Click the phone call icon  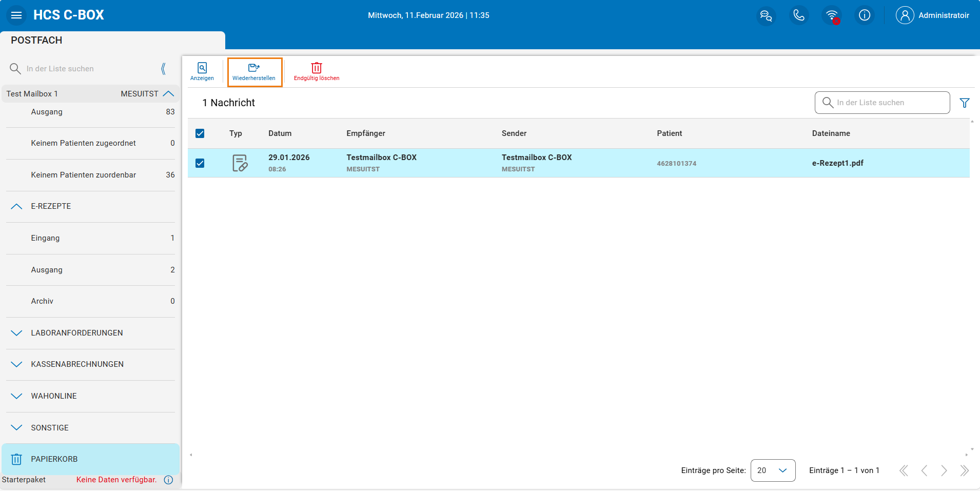tap(799, 15)
